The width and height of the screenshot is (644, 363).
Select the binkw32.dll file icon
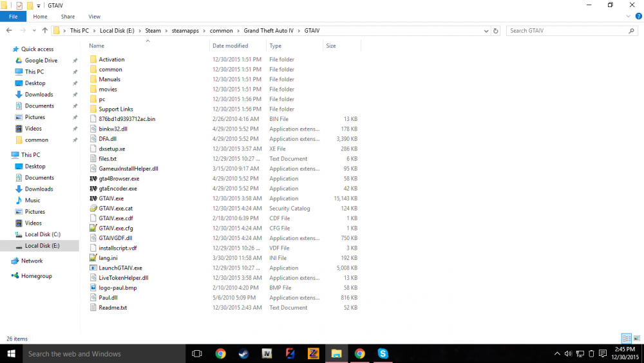pyautogui.click(x=93, y=129)
